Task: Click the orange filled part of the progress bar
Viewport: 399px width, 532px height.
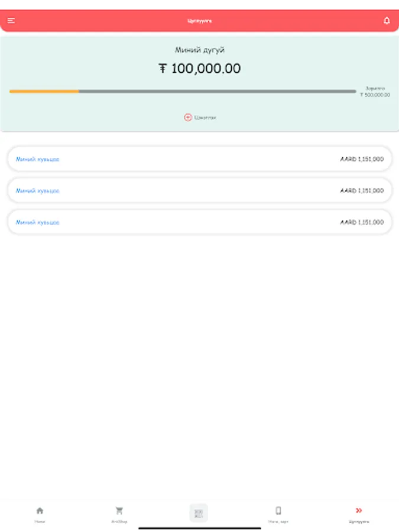Action: coord(44,91)
